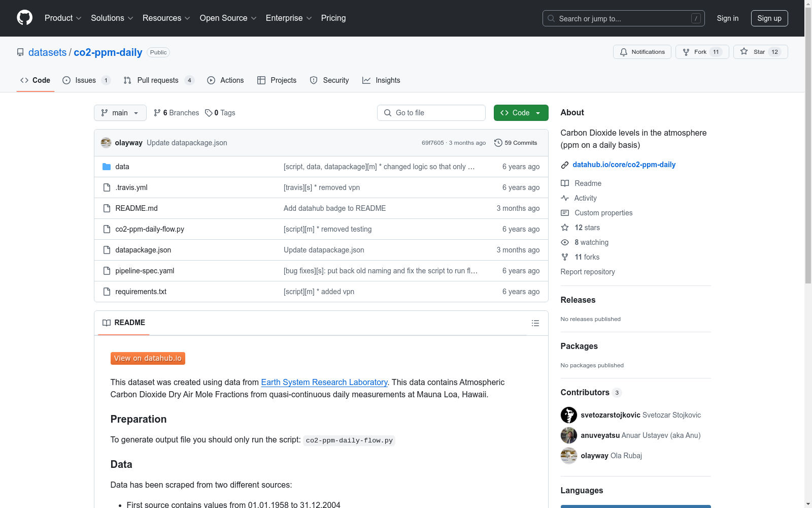Click the Activity pulse icon

[565, 198]
